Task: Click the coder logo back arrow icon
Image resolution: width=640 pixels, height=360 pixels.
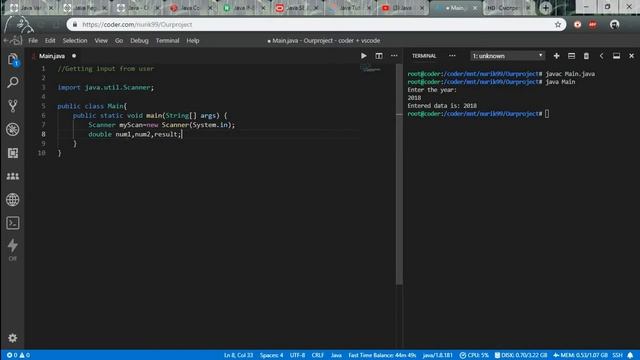Action: (12, 40)
